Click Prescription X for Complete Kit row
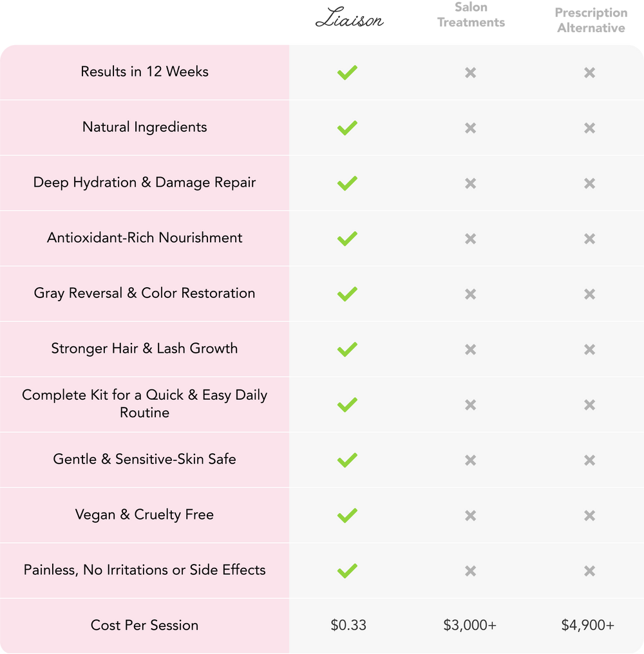The image size is (644, 654). (589, 405)
